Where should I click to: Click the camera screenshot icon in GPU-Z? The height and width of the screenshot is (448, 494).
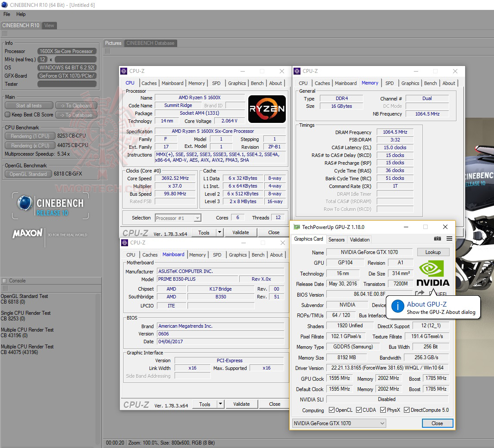437,238
